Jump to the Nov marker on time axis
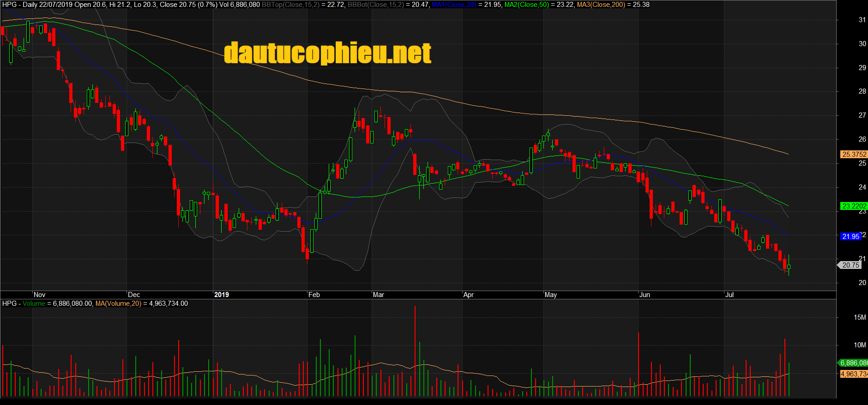 tap(40, 295)
